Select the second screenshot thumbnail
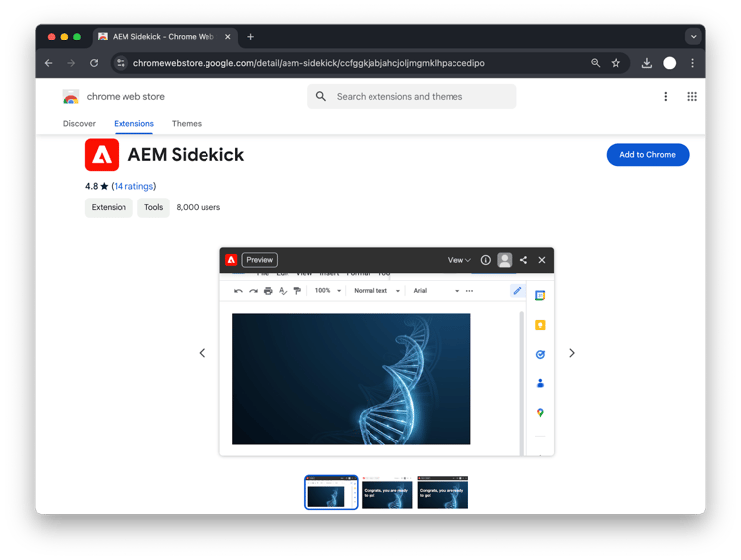741x560 pixels. [x=387, y=493]
